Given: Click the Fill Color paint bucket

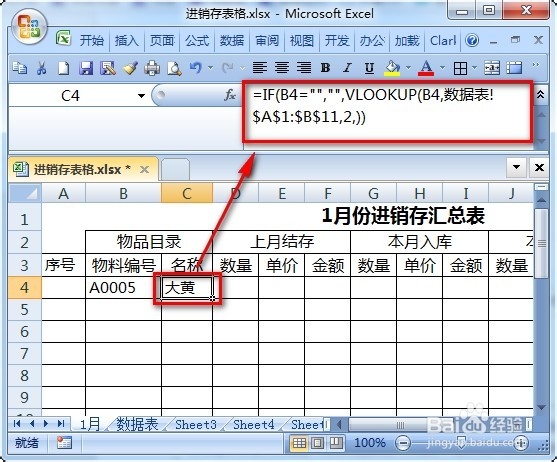Looking at the screenshot, I should click(x=392, y=67).
